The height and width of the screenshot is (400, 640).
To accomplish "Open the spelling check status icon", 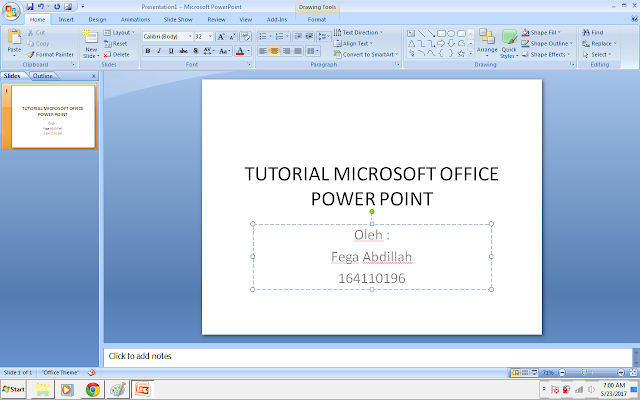I will (x=91, y=372).
